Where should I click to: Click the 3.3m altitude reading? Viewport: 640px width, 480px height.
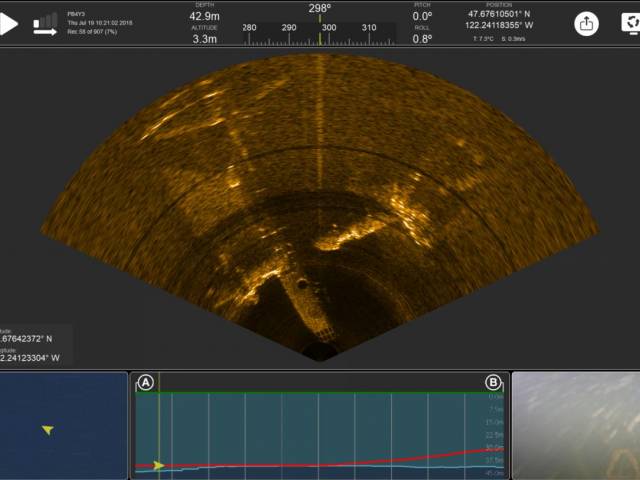tap(204, 39)
